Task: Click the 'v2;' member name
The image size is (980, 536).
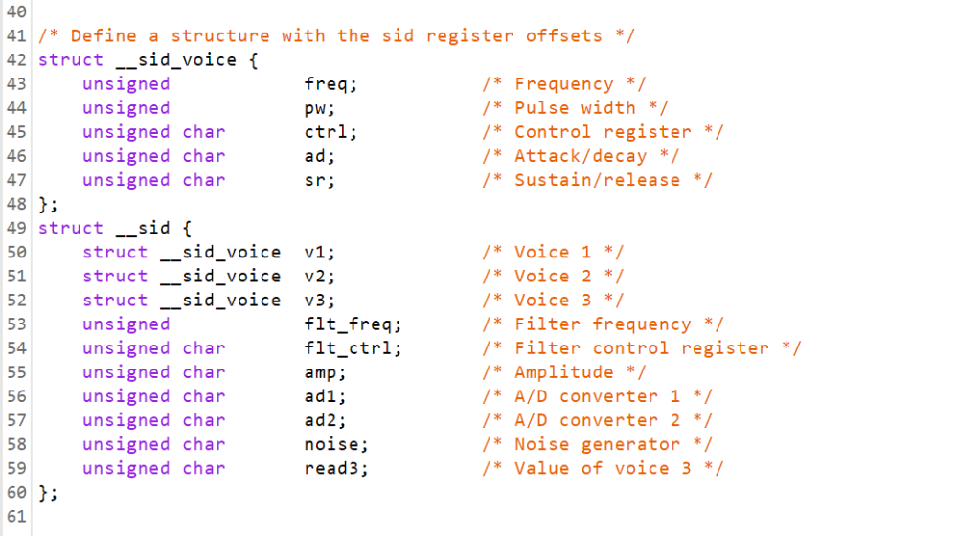Action: [319, 276]
